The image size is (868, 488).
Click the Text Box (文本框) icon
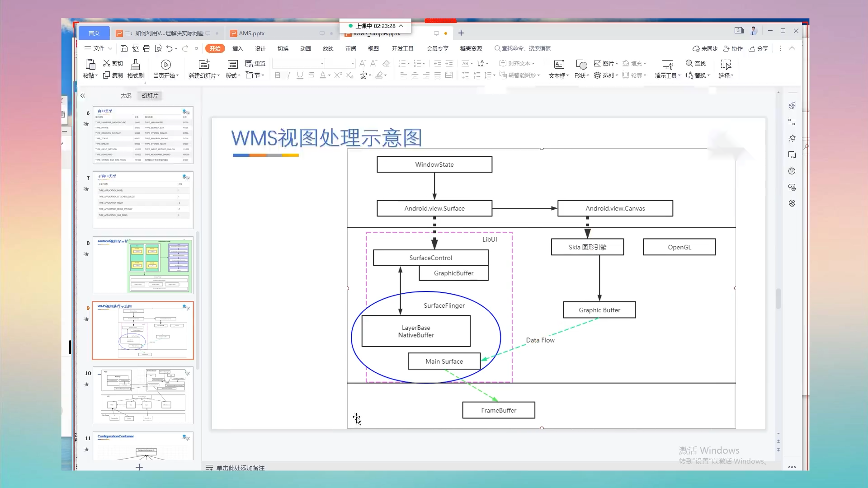(558, 65)
